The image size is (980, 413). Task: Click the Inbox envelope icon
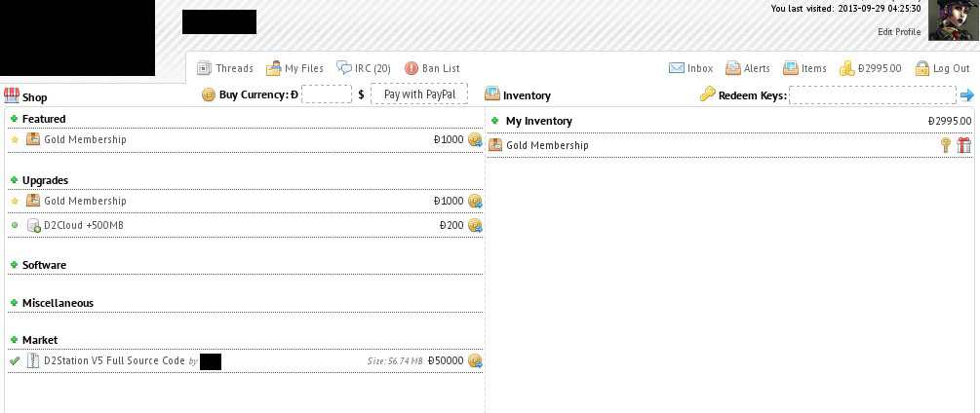pyautogui.click(x=677, y=68)
